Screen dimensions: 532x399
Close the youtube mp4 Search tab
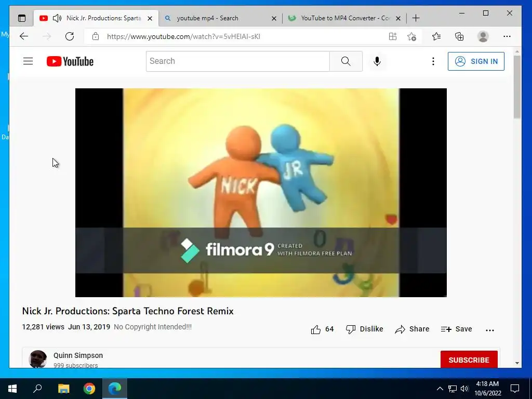(x=274, y=18)
